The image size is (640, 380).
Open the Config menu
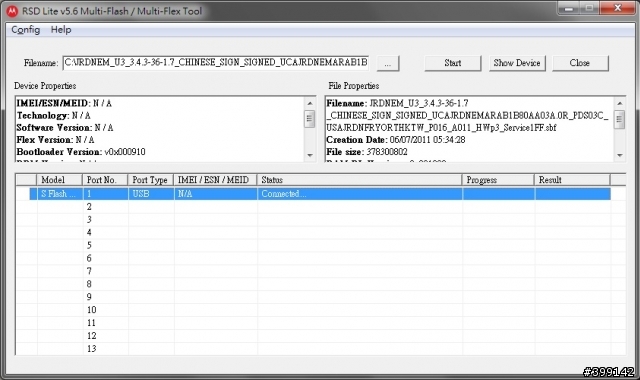pyautogui.click(x=25, y=30)
